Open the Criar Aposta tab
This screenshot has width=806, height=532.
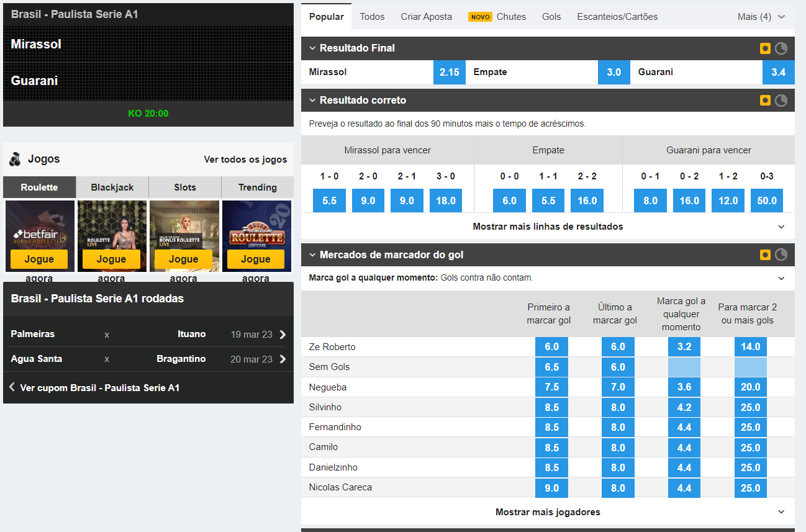pos(426,17)
